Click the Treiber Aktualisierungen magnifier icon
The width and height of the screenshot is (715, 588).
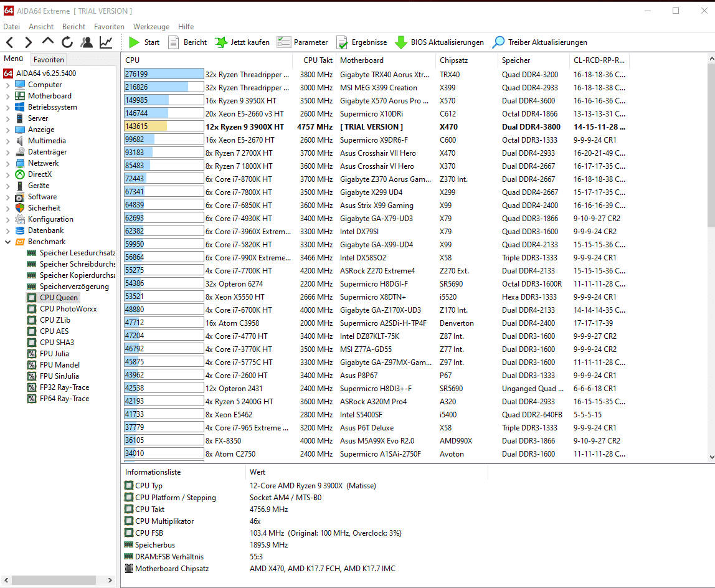pyautogui.click(x=498, y=42)
